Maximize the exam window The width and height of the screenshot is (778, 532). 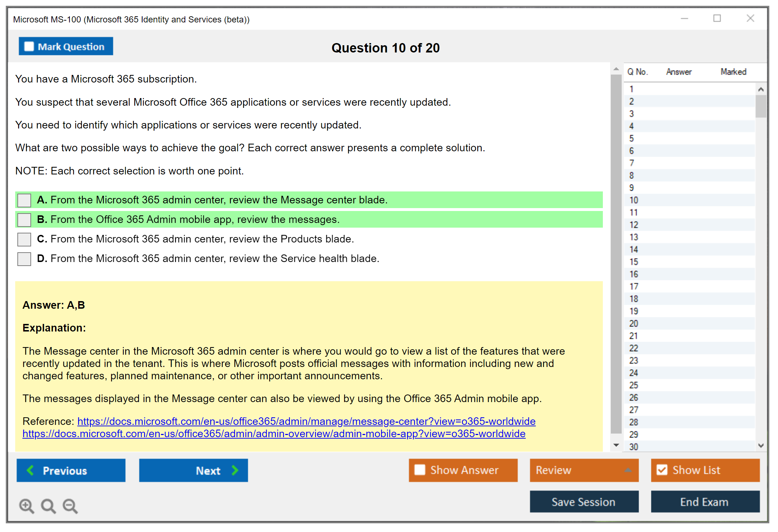pyautogui.click(x=717, y=18)
